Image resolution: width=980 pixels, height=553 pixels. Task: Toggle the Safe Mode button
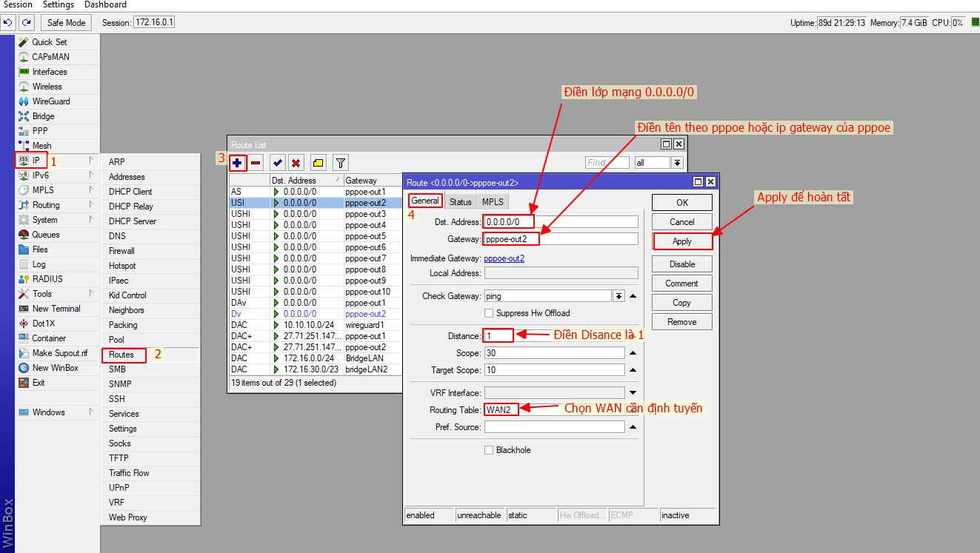coord(66,22)
